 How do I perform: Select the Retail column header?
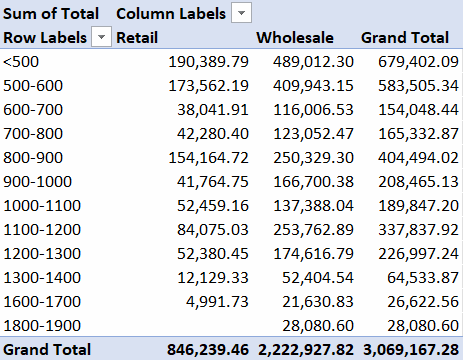tap(137, 38)
